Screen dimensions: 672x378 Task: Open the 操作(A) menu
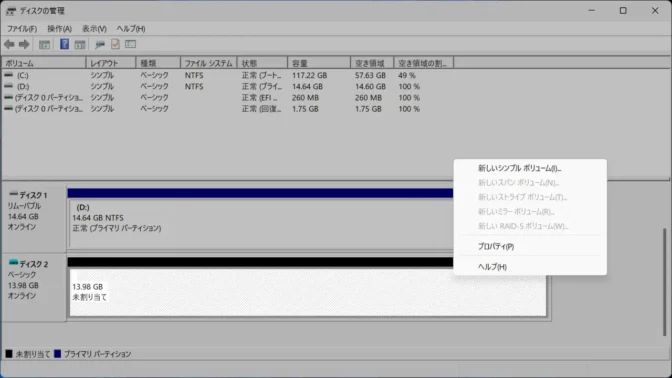click(59, 29)
